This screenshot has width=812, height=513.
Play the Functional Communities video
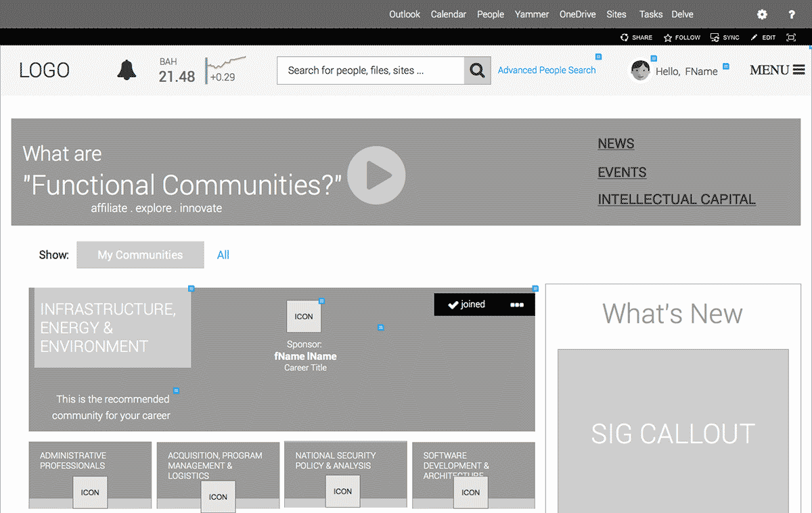(x=376, y=175)
